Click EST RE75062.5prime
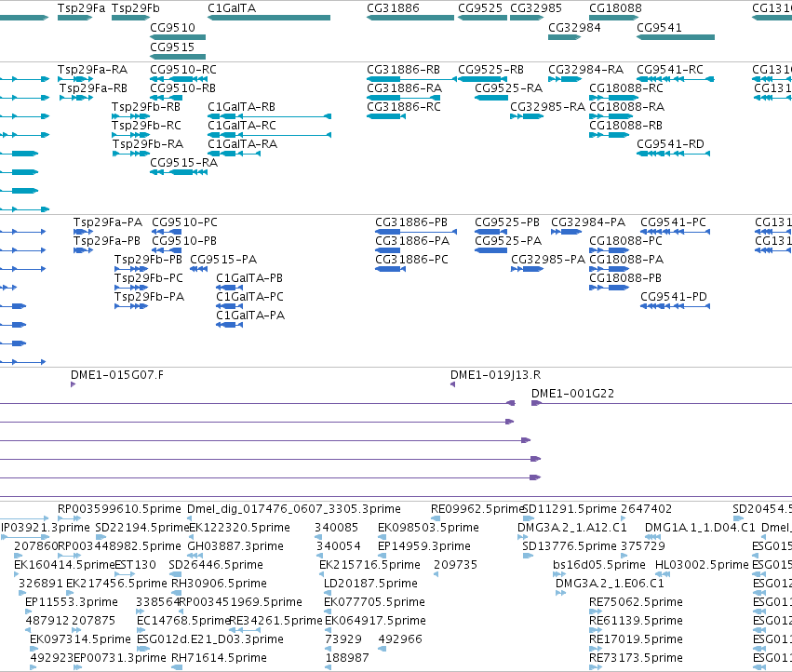This screenshot has width=792, height=672. (596, 612)
